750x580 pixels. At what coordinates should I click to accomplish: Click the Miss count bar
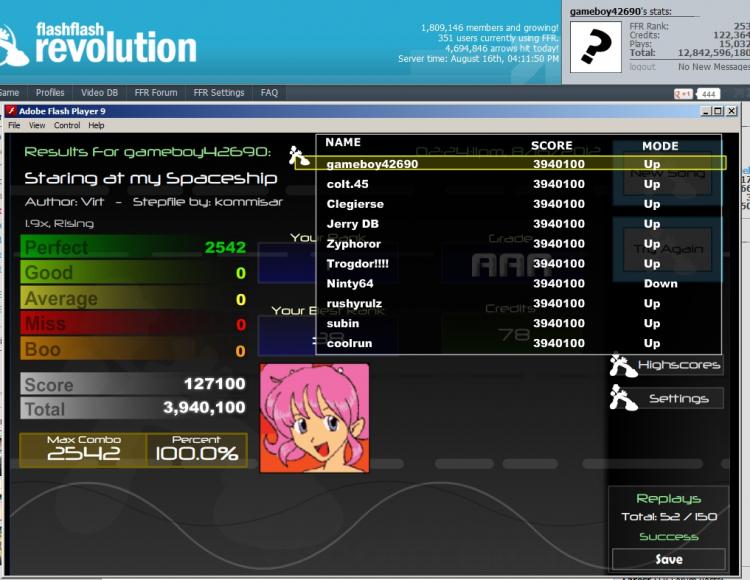coord(134,324)
